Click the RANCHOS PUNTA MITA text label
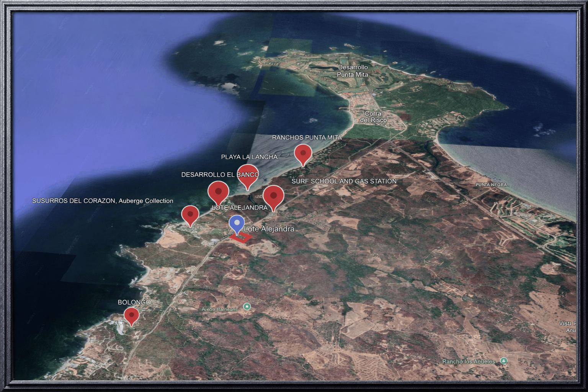This screenshot has height=392, width=588. coord(307,137)
